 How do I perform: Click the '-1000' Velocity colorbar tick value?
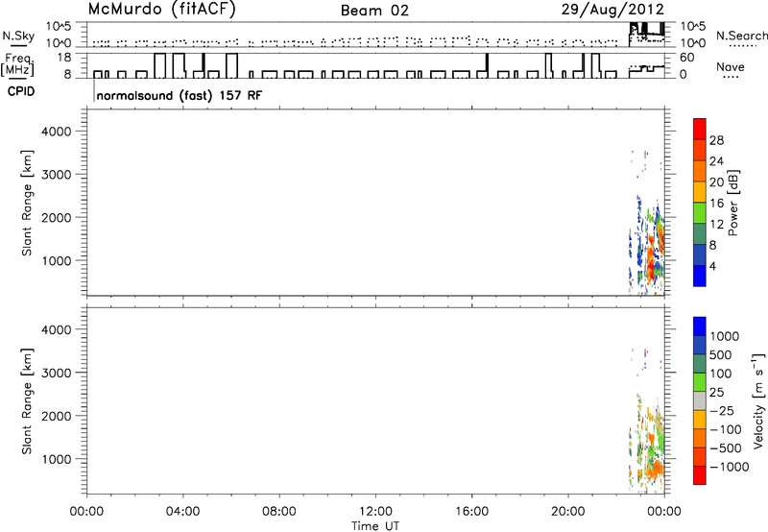click(x=729, y=467)
